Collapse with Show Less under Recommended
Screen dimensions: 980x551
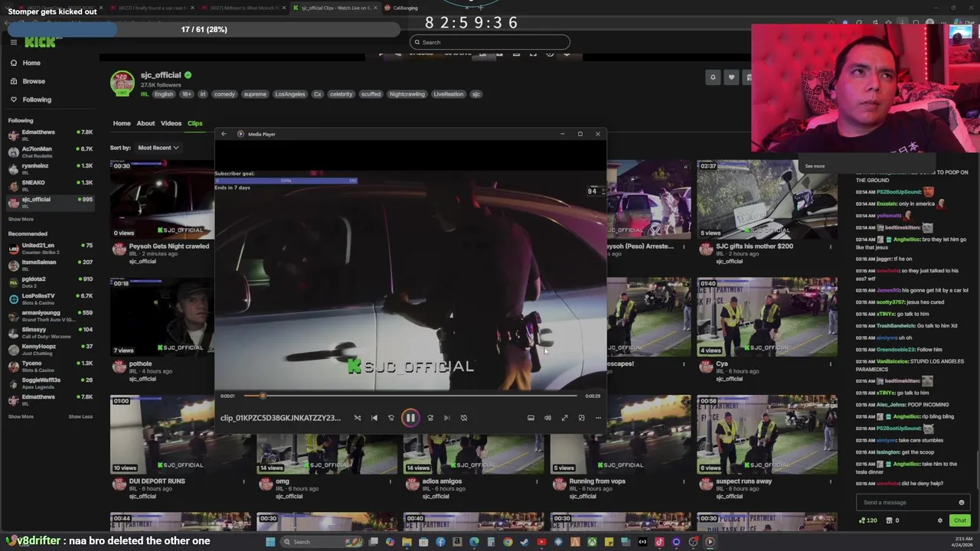(80, 416)
